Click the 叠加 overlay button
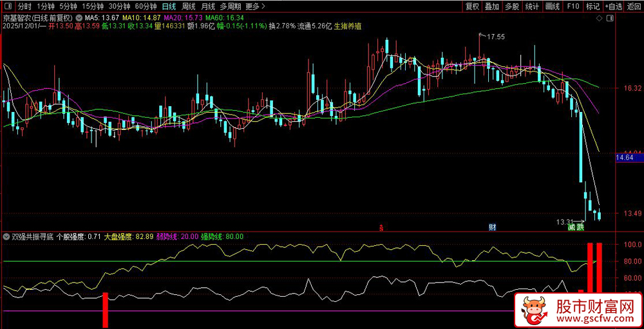Screen dimensions: 644x329 [x=492, y=6]
